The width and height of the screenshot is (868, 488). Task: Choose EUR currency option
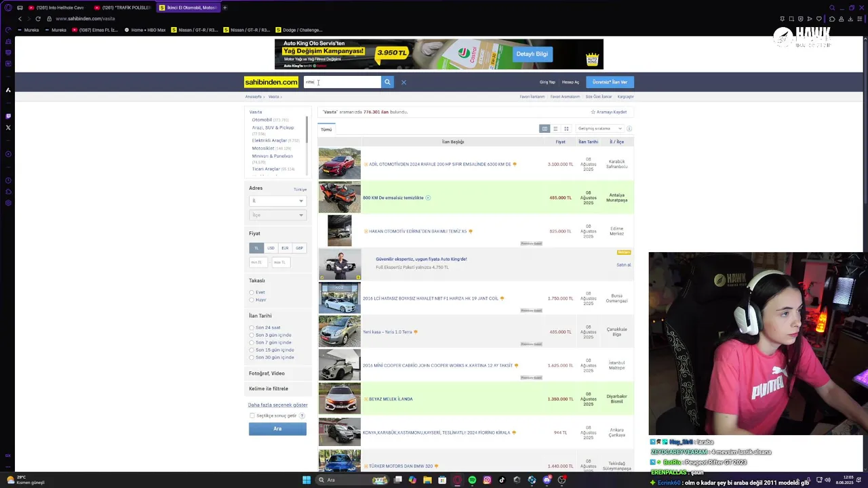pyautogui.click(x=285, y=248)
